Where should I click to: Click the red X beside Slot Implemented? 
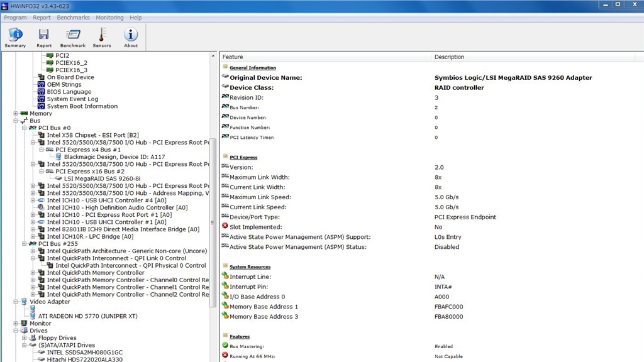(x=225, y=226)
